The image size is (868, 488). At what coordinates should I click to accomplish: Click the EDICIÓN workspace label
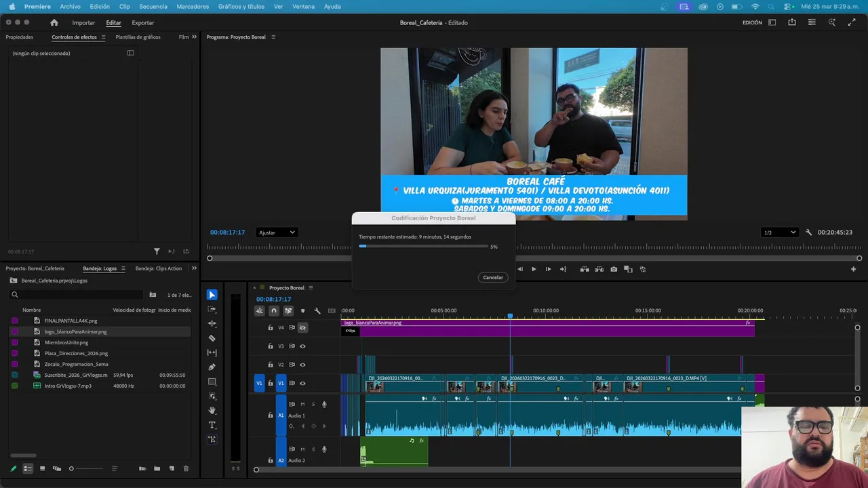(x=752, y=22)
